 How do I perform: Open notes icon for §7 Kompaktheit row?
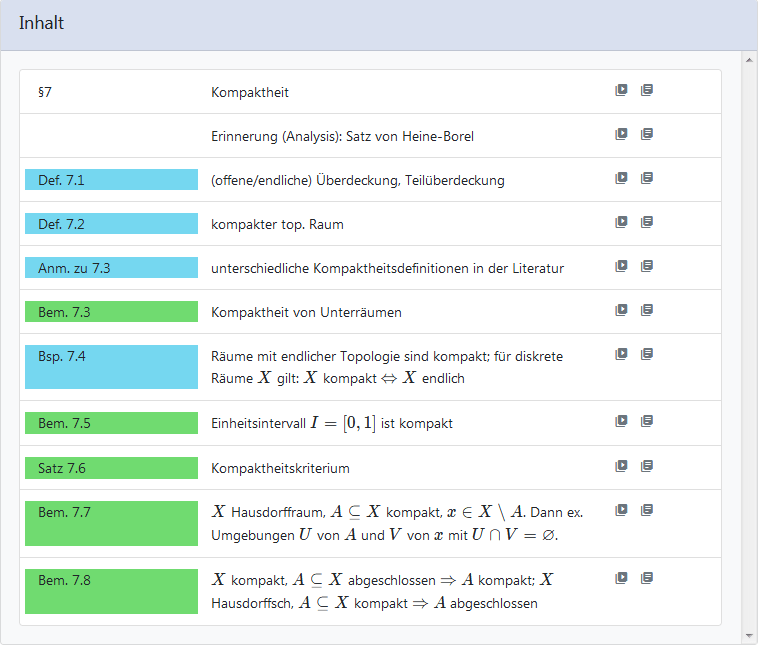coord(647,90)
